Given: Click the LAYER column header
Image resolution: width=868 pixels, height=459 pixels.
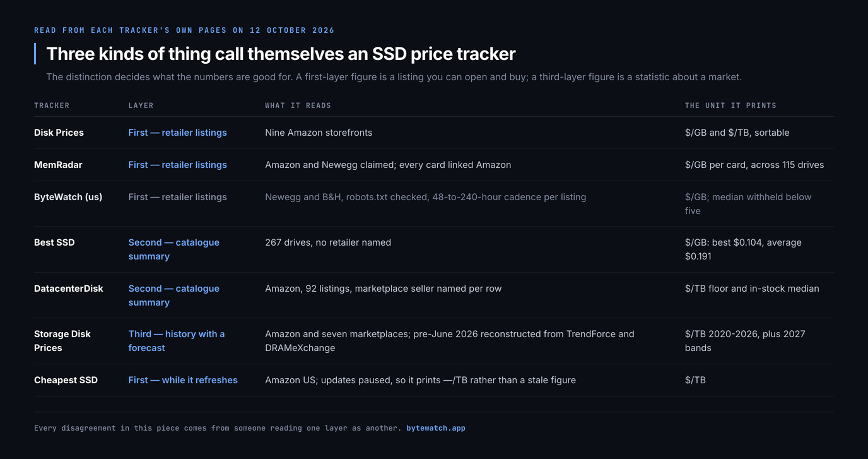Looking at the screenshot, I should tap(141, 105).
